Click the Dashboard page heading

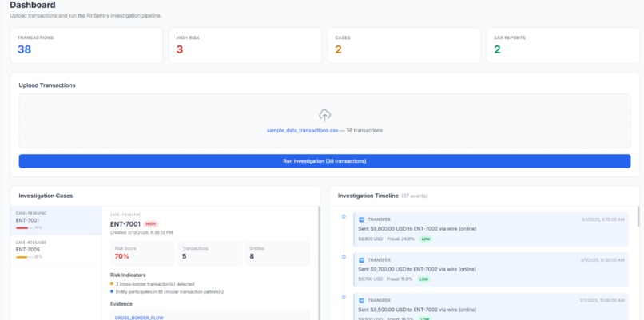tap(33, 6)
